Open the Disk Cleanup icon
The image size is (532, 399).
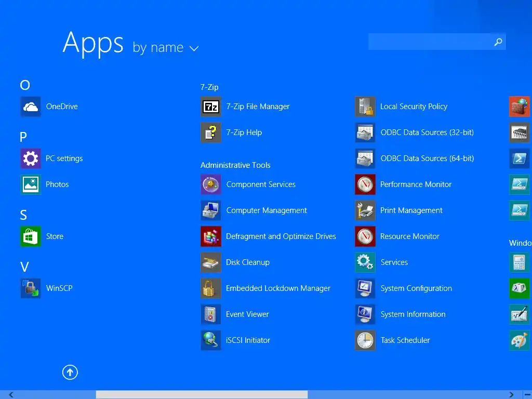[x=211, y=262]
